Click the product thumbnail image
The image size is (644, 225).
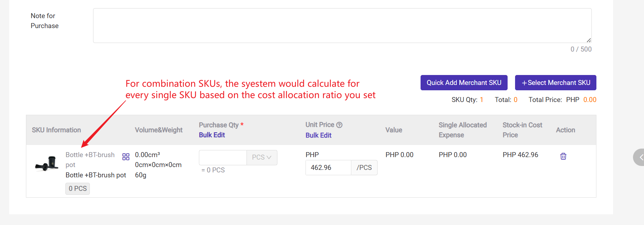(x=47, y=164)
